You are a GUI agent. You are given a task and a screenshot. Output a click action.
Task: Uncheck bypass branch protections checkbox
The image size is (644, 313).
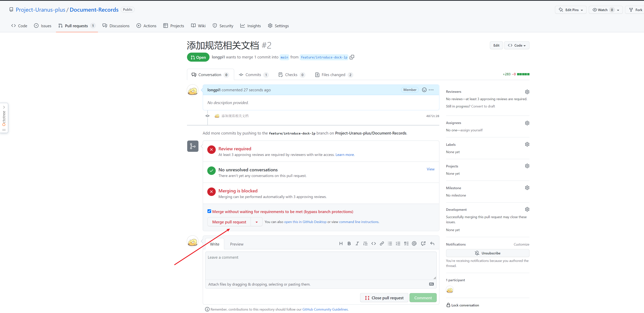(209, 211)
